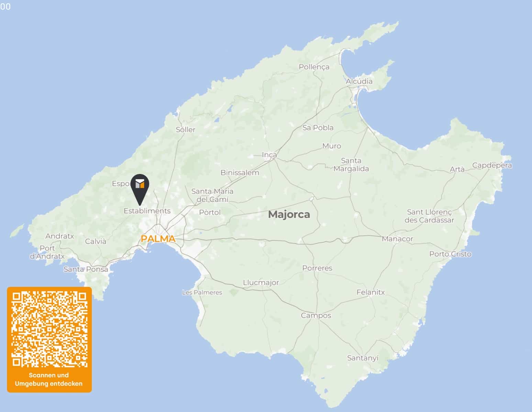This screenshot has height=412, width=532.
Task: Click the Andratx town label
Action: click(x=59, y=236)
